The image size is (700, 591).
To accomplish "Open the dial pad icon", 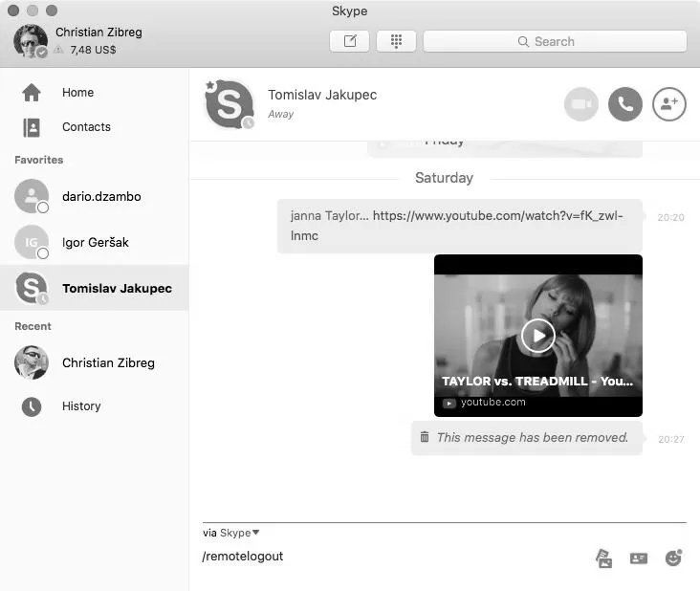I will [x=396, y=41].
